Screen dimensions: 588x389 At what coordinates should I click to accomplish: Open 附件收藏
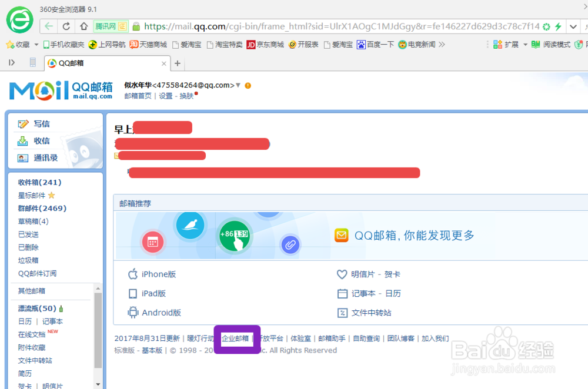(32, 347)
